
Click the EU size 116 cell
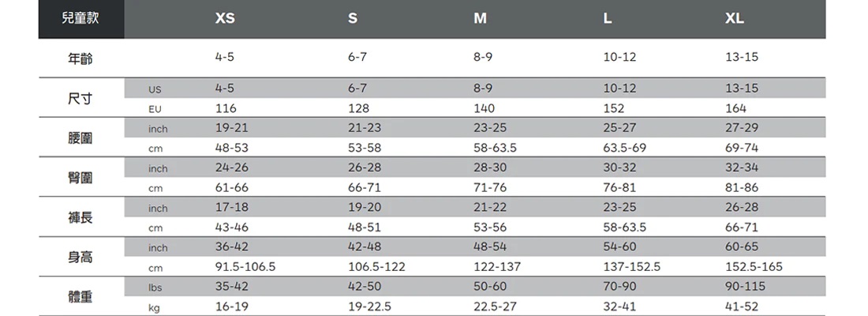point(226,108)
